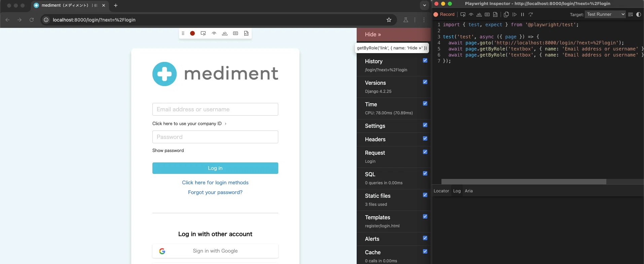The height and width of the screenshot is (264, 644).
Task: Click Show password
Action: (x=168, y=150)
